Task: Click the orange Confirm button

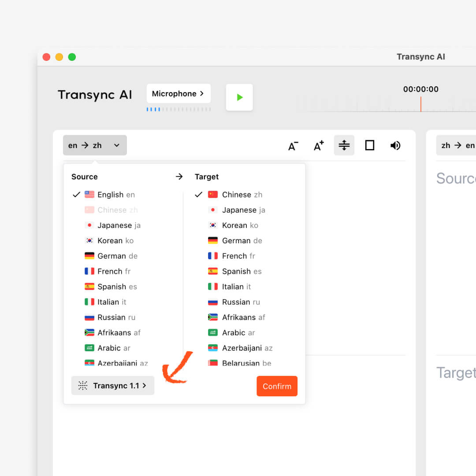Action: pos(277,386)
